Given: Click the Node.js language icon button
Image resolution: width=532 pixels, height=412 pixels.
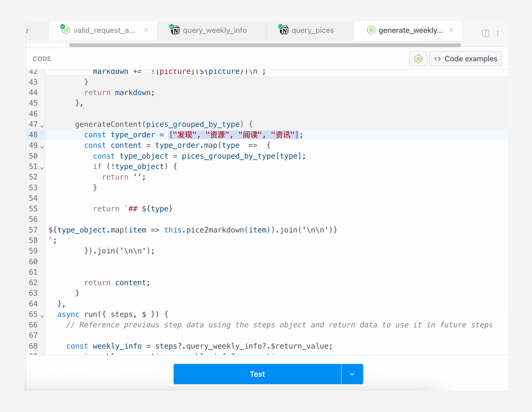Looking at the screenshot, I should pyautogui.click(x=418, y=59).
